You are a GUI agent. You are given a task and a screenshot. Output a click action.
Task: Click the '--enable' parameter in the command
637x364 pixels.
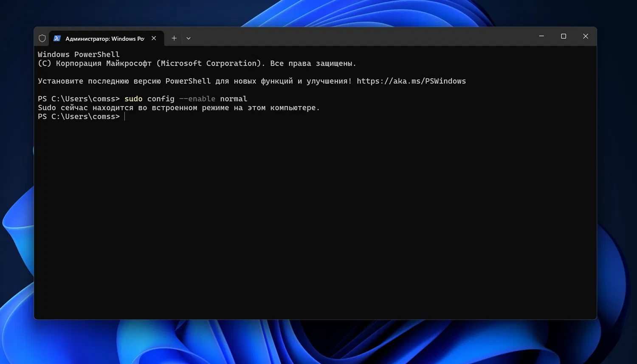click(x=197, y=99)
